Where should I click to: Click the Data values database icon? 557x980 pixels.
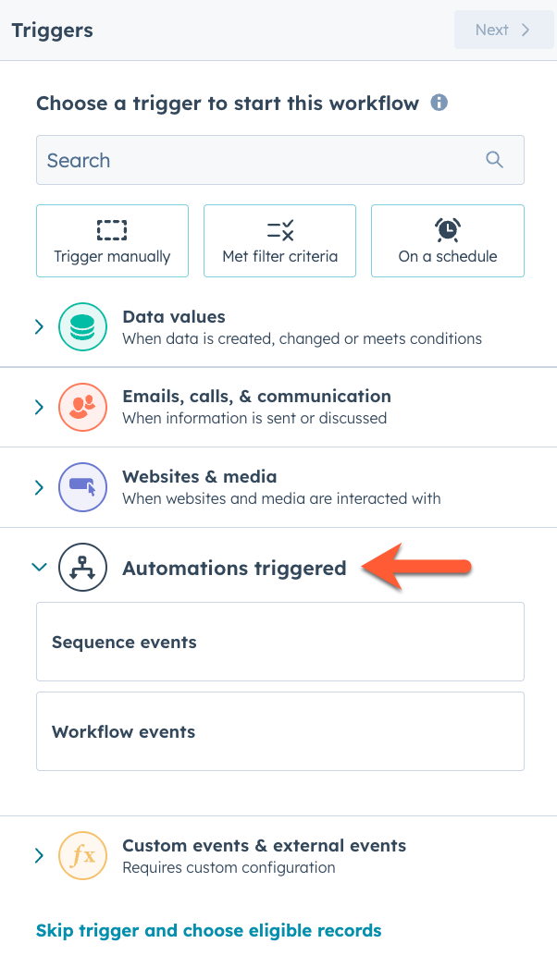pos(82,326)
